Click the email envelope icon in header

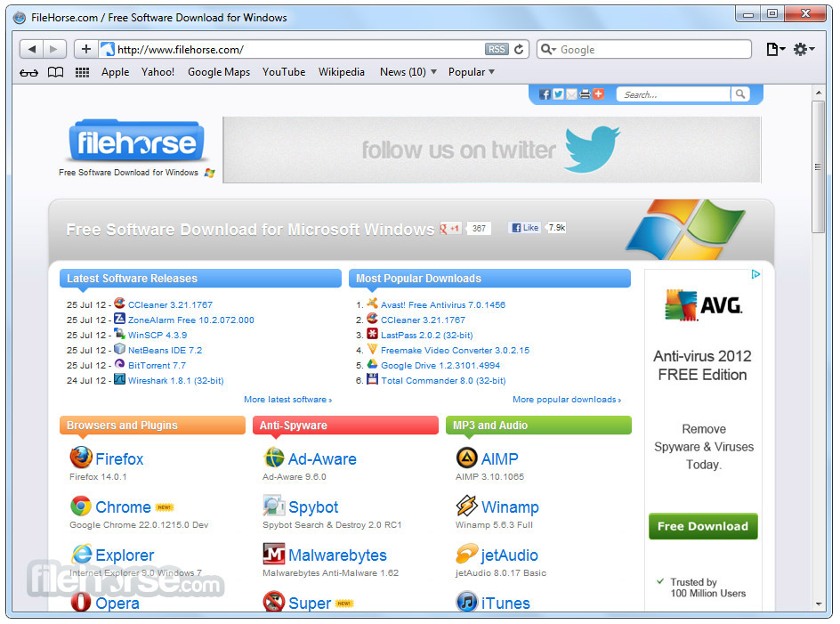coord(571,94)
